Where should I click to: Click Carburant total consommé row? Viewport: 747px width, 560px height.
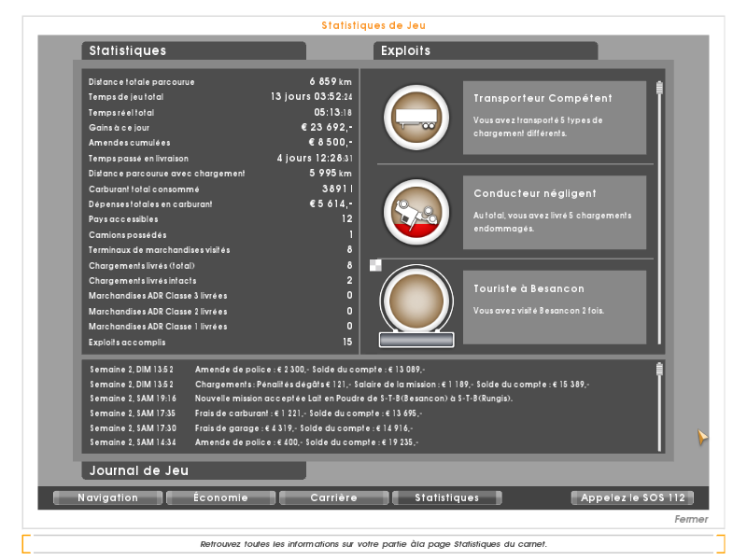click(x=220, y=189)
